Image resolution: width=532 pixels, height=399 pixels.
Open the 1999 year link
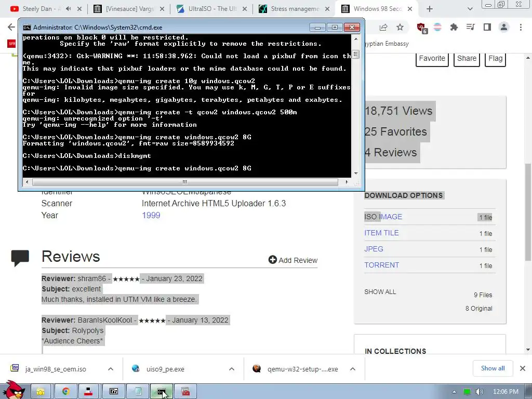coord(151,216)
